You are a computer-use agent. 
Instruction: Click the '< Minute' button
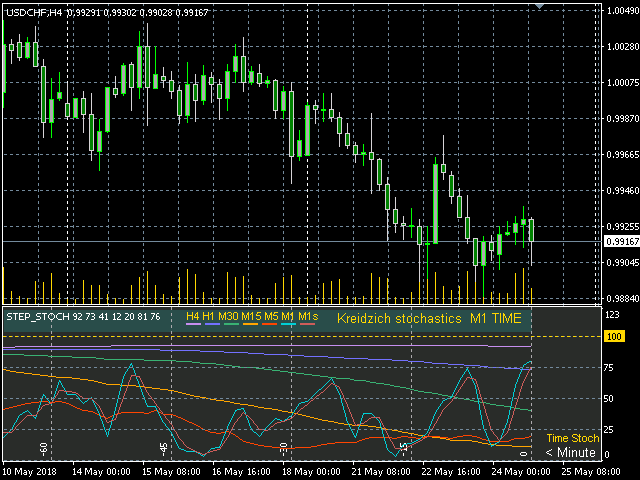point(571,453)
